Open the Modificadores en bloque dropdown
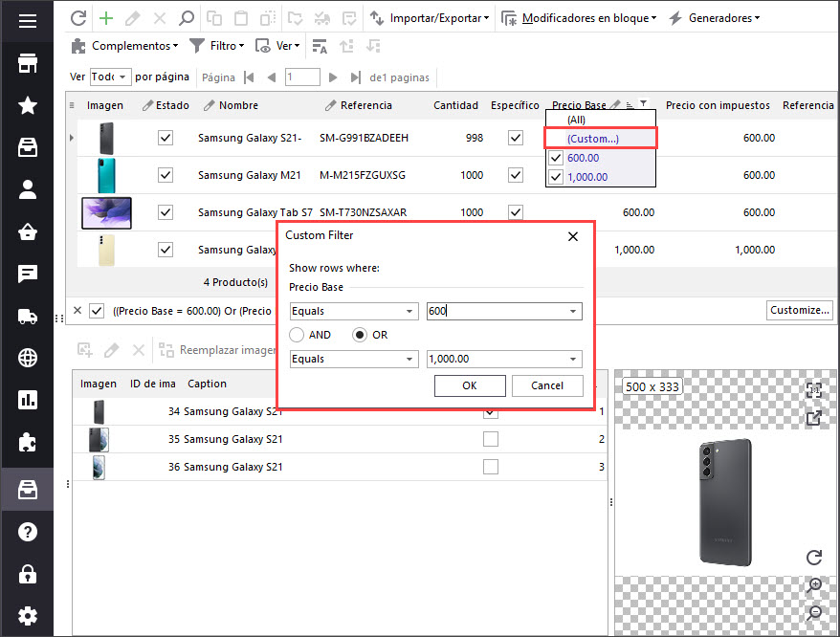Screen dimensions: 840x637 (579, 18)
